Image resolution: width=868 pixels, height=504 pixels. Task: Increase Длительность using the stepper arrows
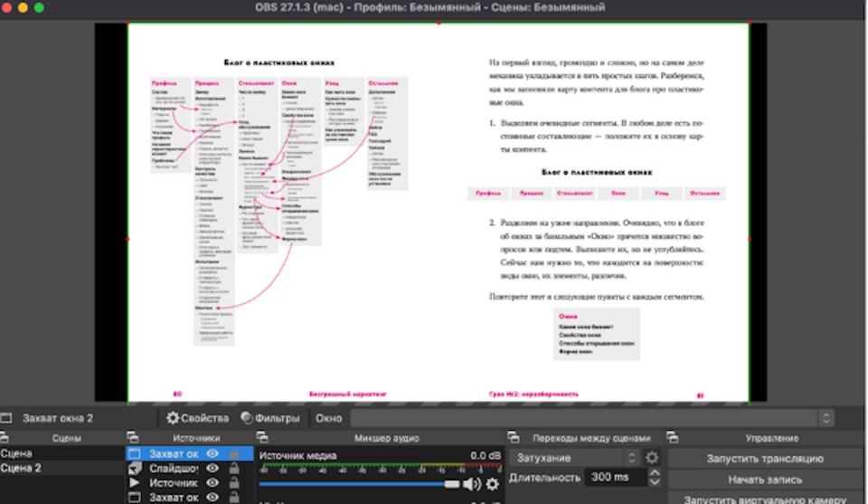(x=656, y=473)
